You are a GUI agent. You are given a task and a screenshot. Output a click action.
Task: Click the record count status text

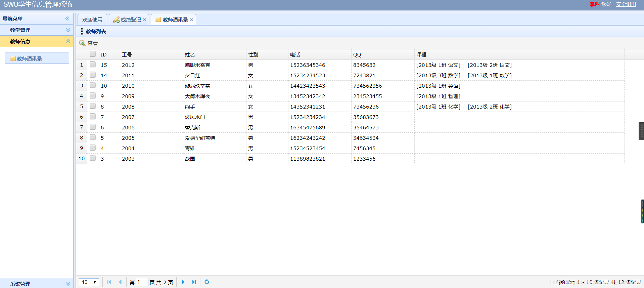(x=598, y=282)
